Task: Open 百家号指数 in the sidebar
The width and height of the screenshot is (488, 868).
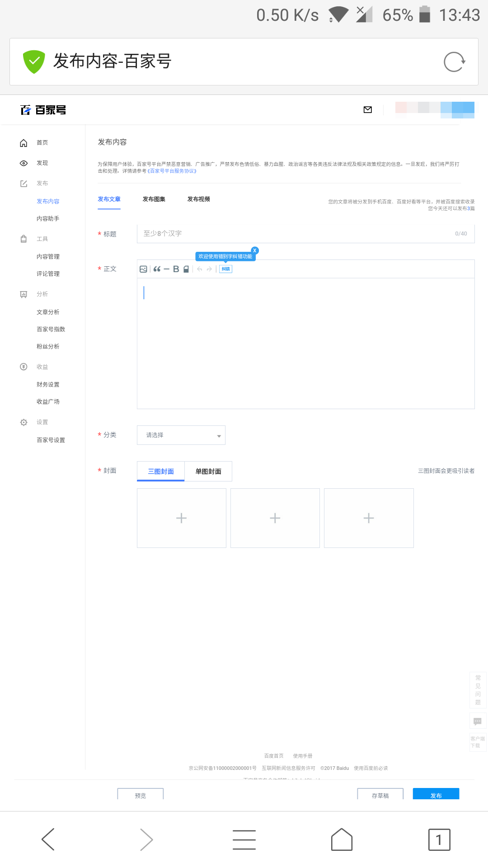Action: 51,330
